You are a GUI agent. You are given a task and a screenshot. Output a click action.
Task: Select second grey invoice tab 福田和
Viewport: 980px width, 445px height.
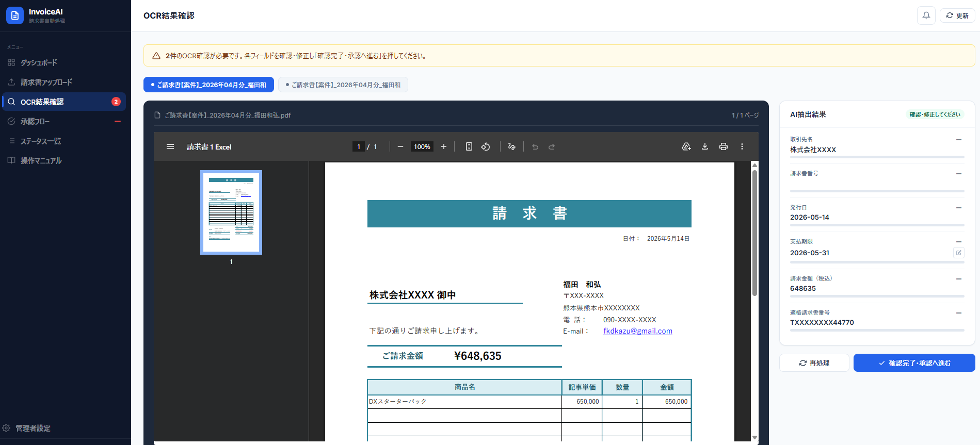point(343,85)
